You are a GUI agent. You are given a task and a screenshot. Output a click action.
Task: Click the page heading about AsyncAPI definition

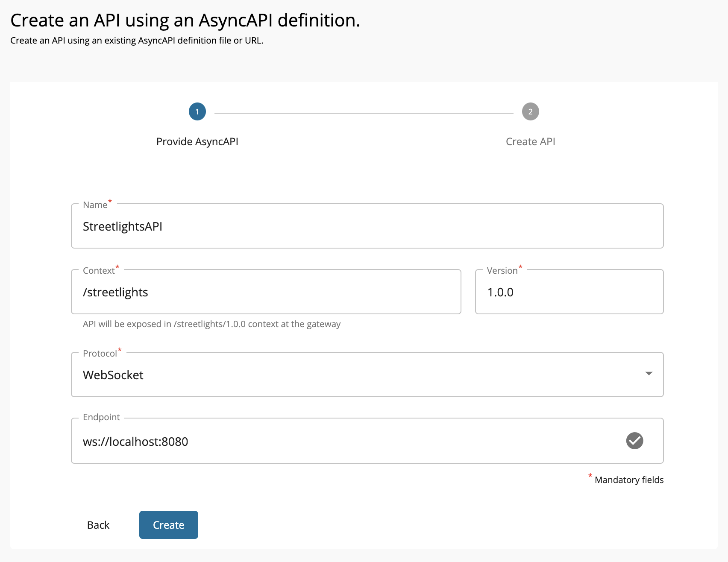click(185, 20)
